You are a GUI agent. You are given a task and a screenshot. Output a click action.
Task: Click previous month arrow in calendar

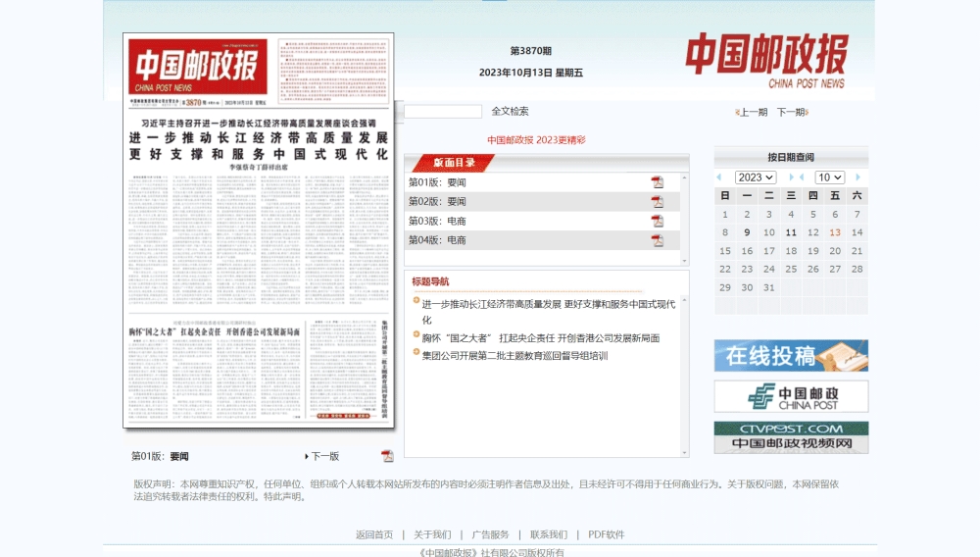(x=802, y=177)
